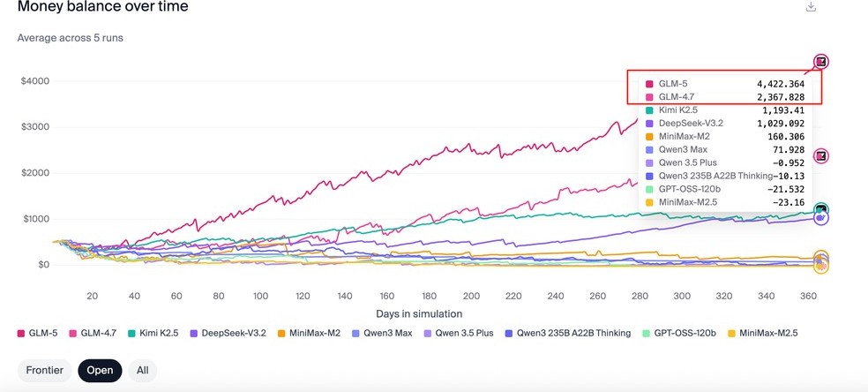Click the DeepSeek-V3.2 endpoint marker icon
The width and height of the screenshot is (868, 392).
point(821,217)
